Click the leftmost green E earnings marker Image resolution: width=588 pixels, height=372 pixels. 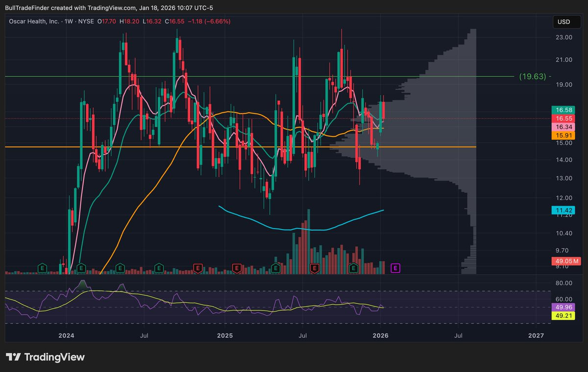pyautogui.click(x=43, y=268)
